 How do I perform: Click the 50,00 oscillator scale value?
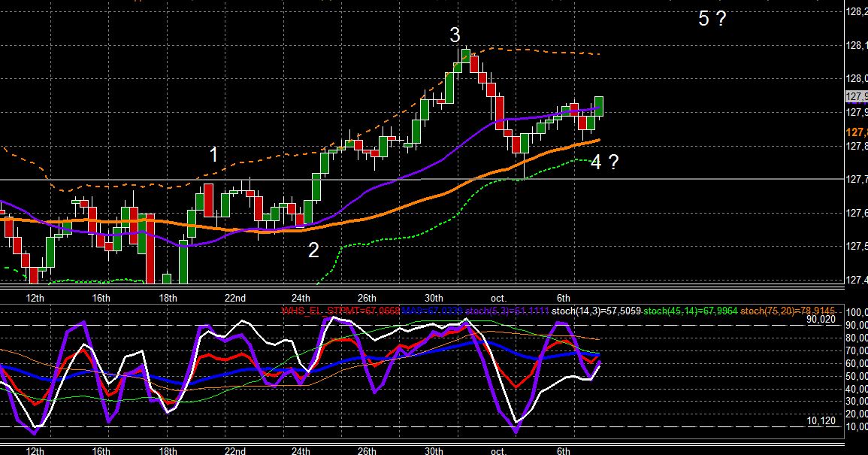pos(857,376)
